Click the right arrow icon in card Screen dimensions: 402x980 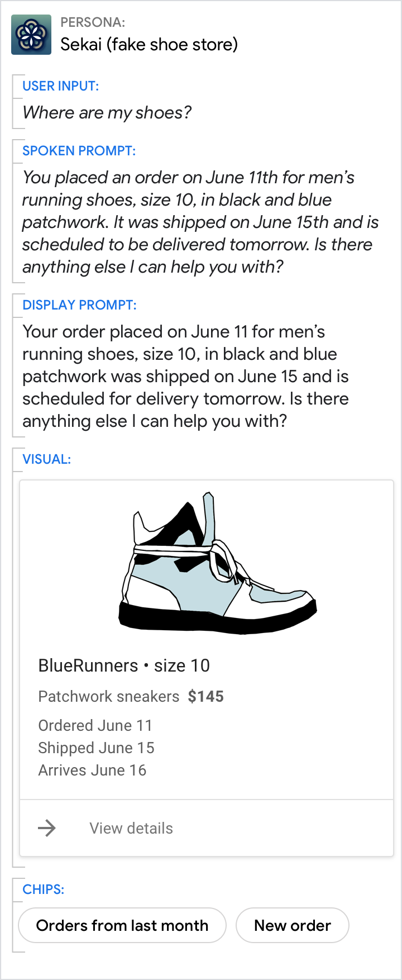(47, 827)
